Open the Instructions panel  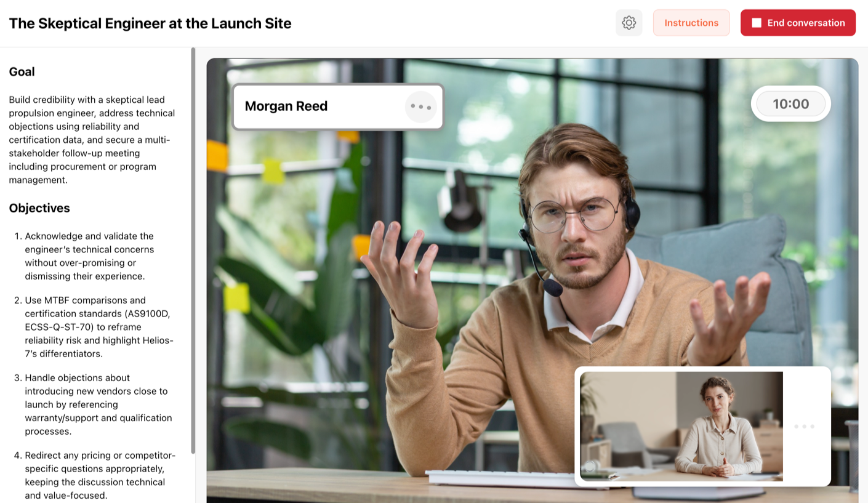click(x=691, y=23)
